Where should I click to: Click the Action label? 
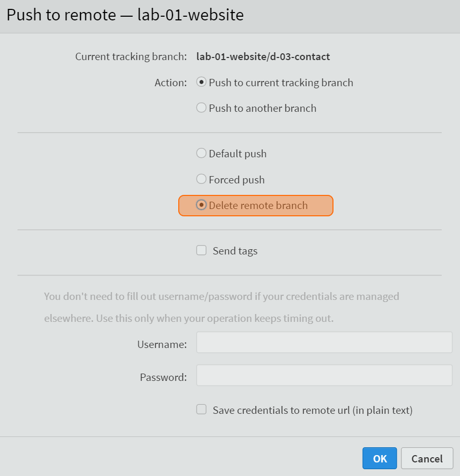170,83
